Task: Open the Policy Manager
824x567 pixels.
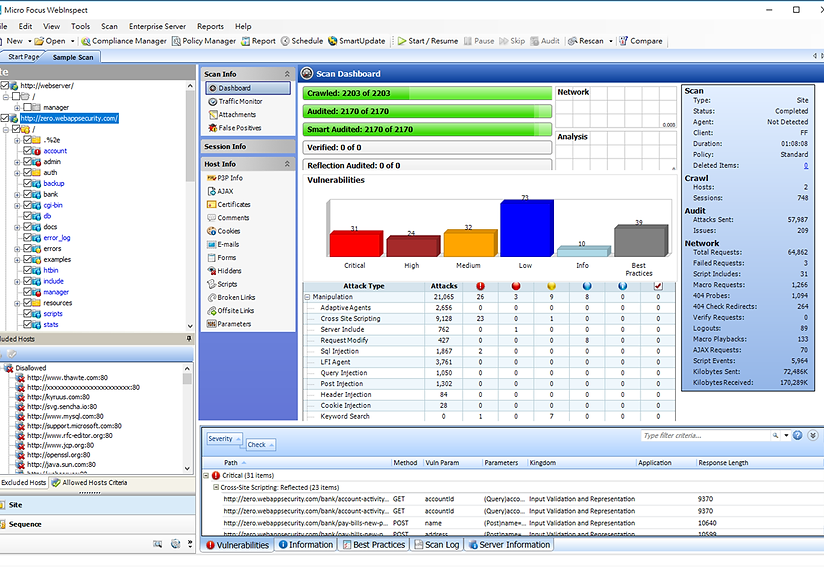Action: click(x=204, y=41)
